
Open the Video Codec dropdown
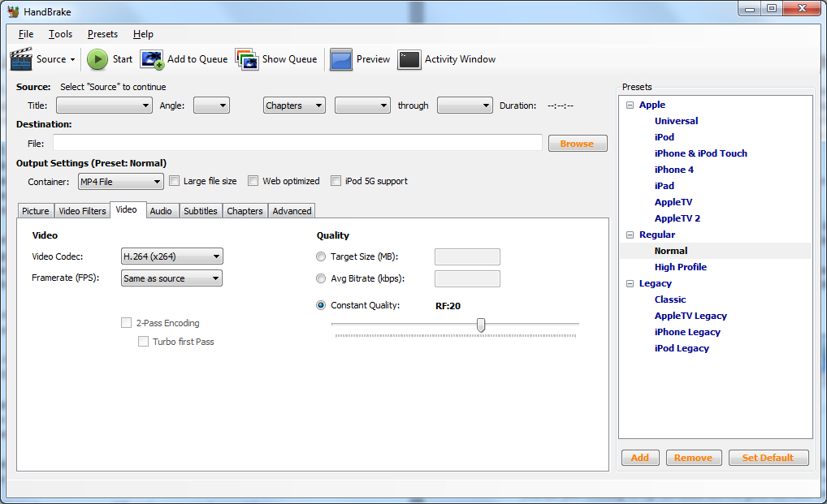171,257
